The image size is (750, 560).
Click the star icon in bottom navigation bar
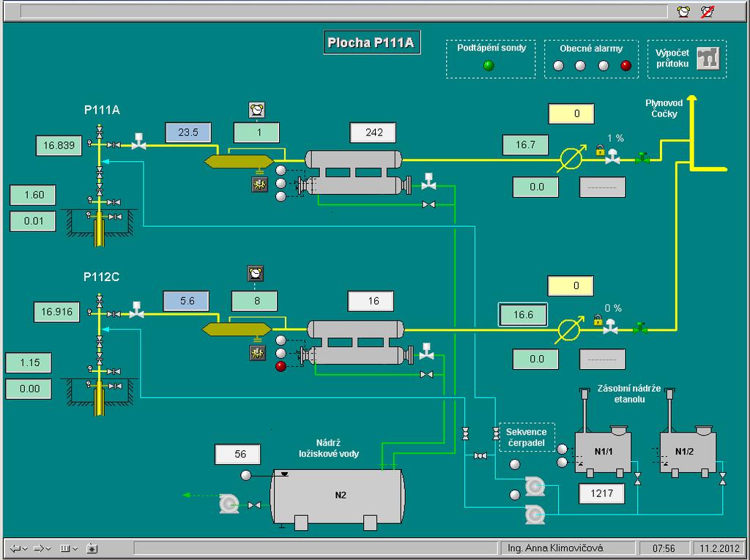(x=92, y=548)
